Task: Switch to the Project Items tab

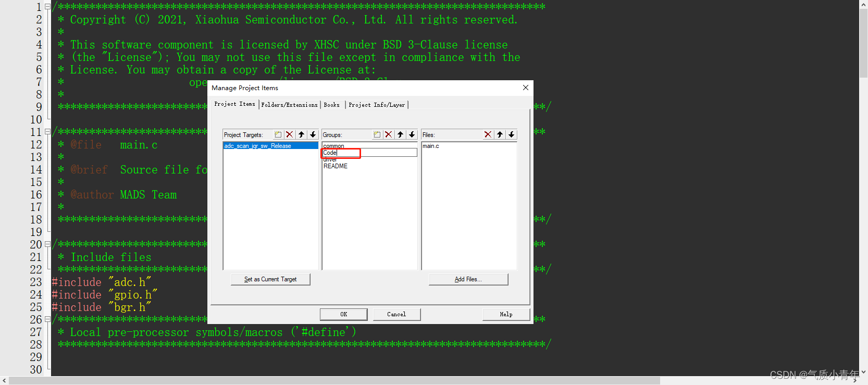Action: [x=235, y=104]
